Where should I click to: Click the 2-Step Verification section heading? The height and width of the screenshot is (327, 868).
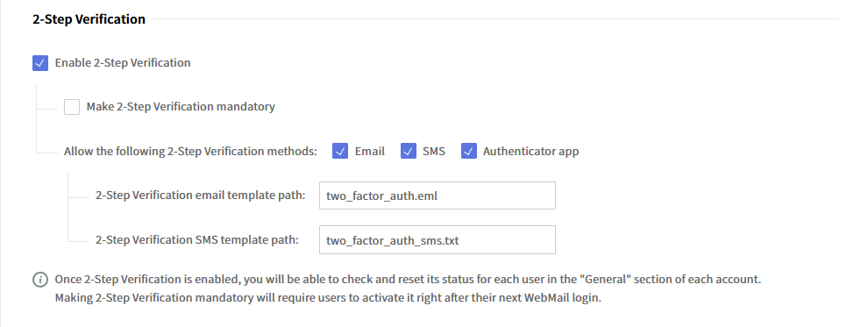click(89, 19)
